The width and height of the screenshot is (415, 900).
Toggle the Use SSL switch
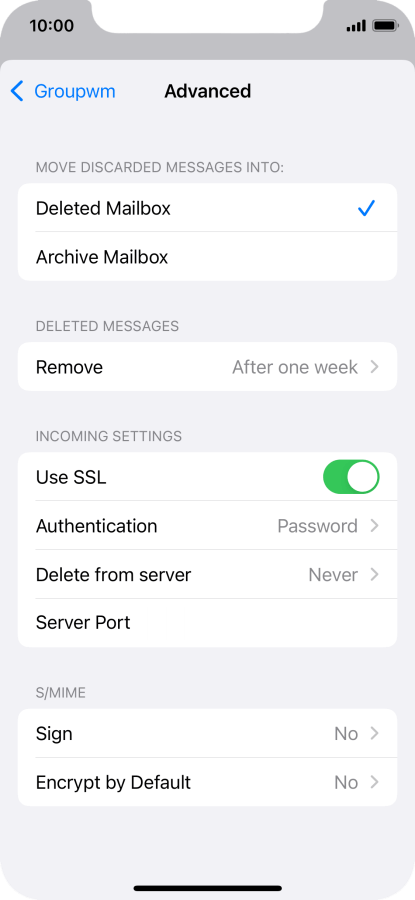tap(351, 477)
